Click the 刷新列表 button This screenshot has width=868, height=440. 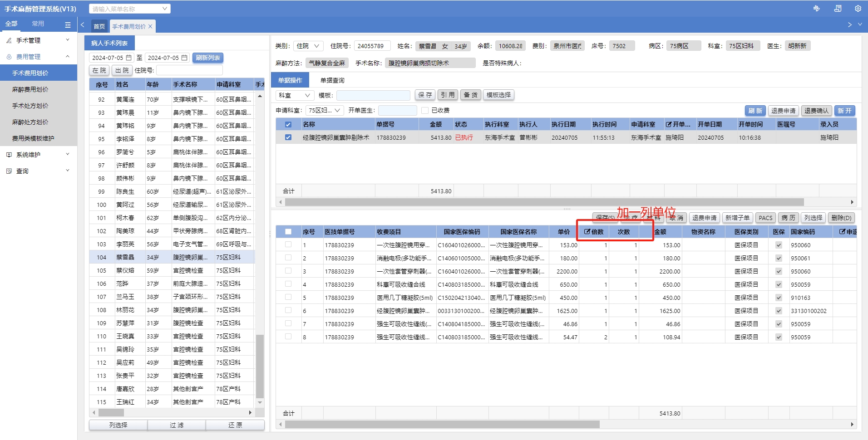pos(208,58)
